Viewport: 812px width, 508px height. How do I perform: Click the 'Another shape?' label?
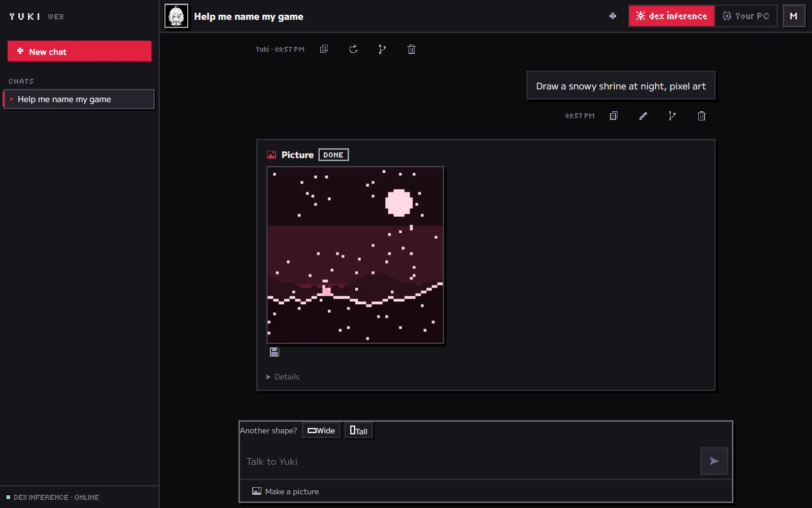pos(268,431)
